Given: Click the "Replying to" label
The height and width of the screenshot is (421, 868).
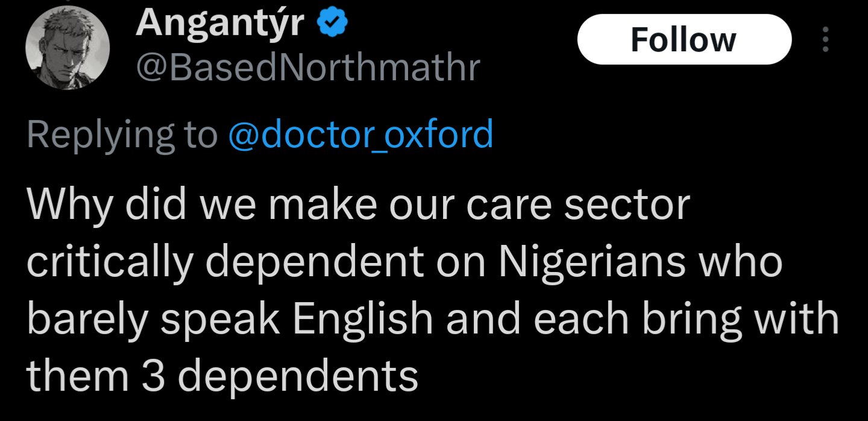Looking at the screenshot, I should [122, 134].
